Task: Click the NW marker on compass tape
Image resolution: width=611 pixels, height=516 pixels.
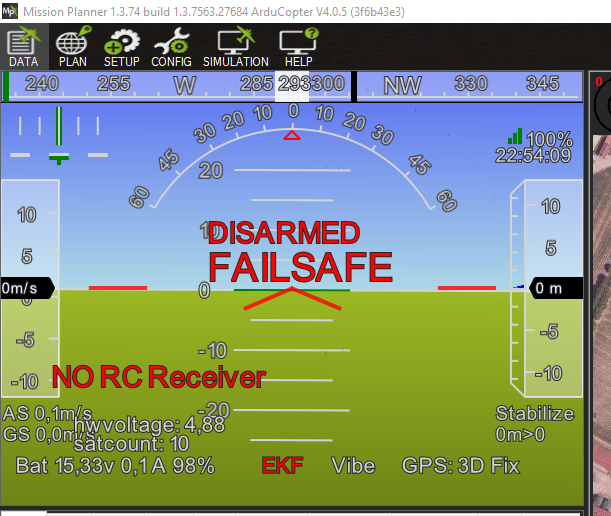Action: (402, 85)
